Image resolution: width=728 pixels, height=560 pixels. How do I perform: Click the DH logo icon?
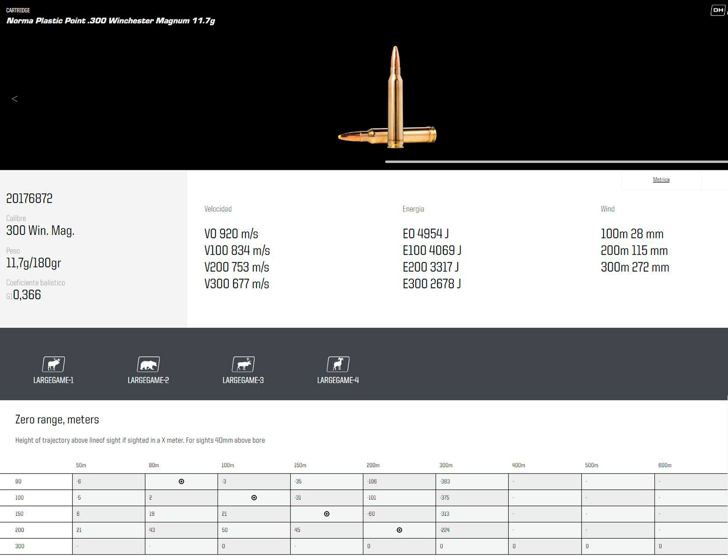point(718,10)
